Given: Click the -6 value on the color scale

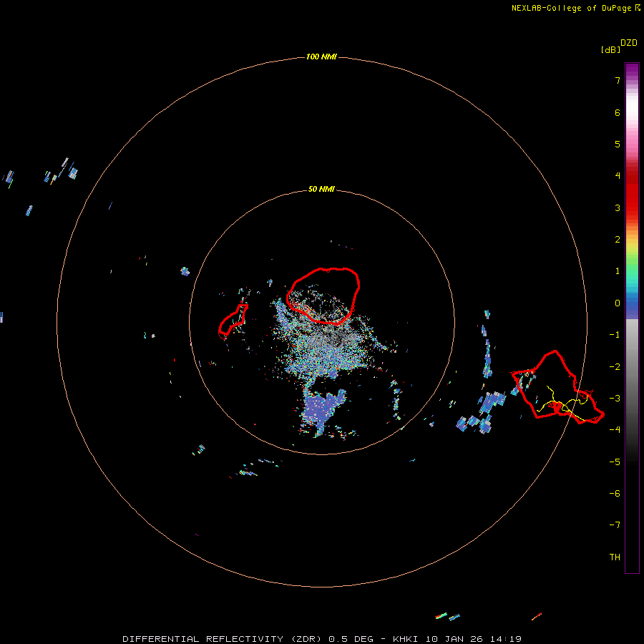Looking at the screenshot, I should [615, 493].
